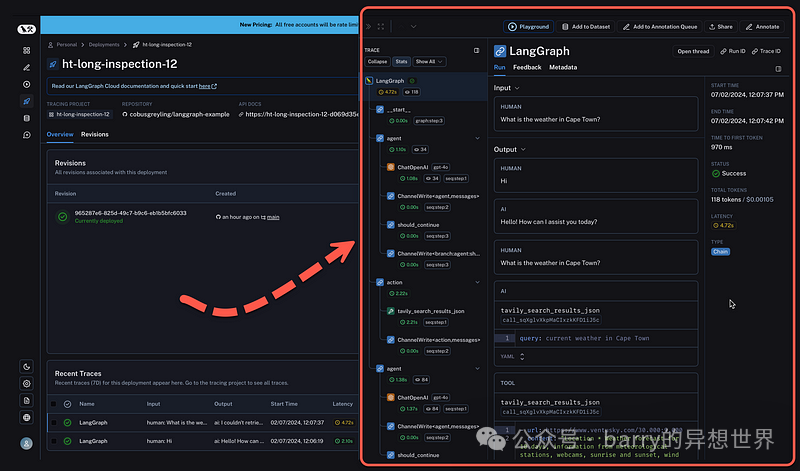Switch to the Metadata tab
Viewport: 800px width, 471px height.
(x=563, y=67)
